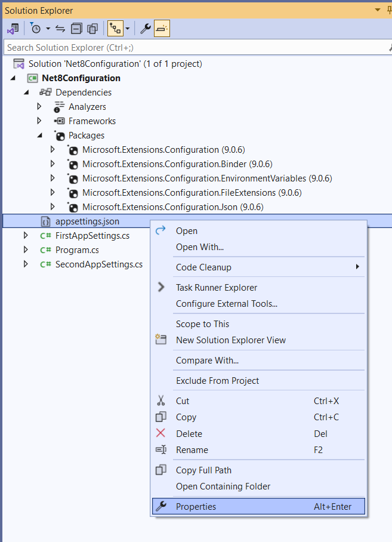This screenshot has height=542, width=392.
Task: Toggle file nesting toolbar button
Action: click(115, 29)
